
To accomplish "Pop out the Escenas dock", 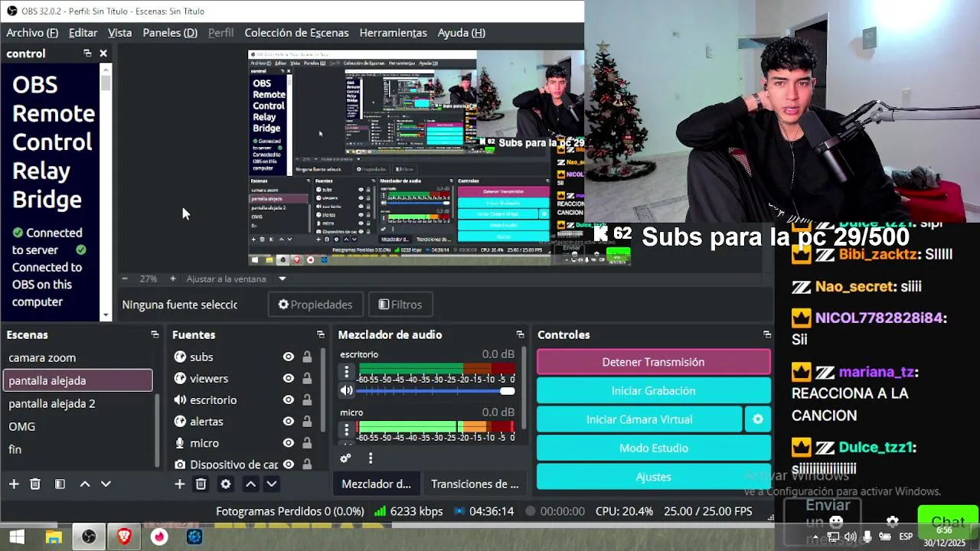I will pos(155,334).
